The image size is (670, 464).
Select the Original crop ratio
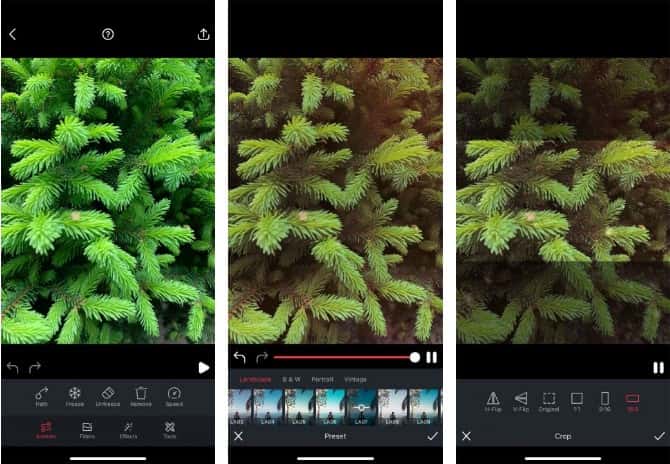549,402
